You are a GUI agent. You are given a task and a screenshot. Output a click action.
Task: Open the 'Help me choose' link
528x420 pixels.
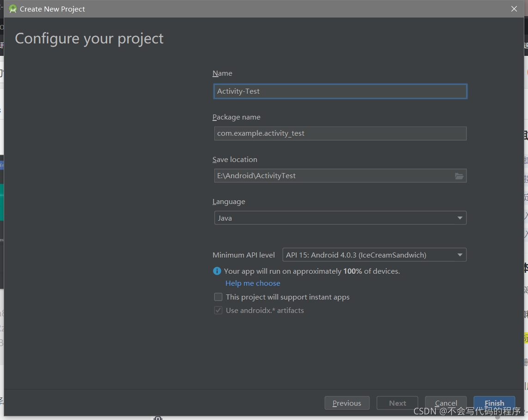point(253,283)
